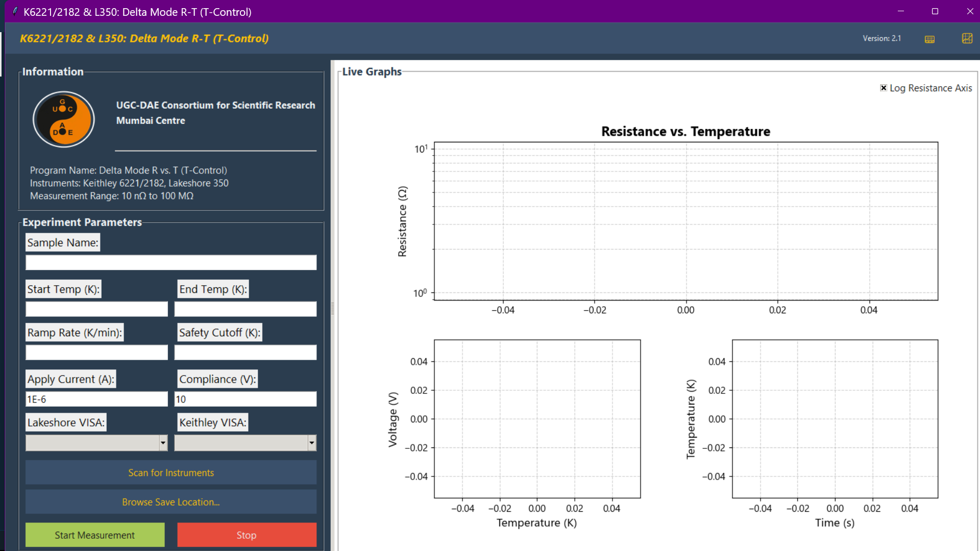980x551 pixels.
Task: Click Browse Save Location button
Action: [171, 502]
